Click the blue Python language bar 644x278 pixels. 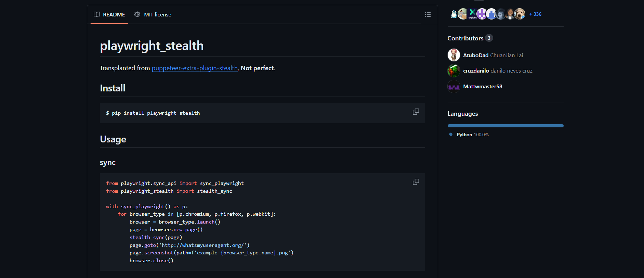pos(505,126)
